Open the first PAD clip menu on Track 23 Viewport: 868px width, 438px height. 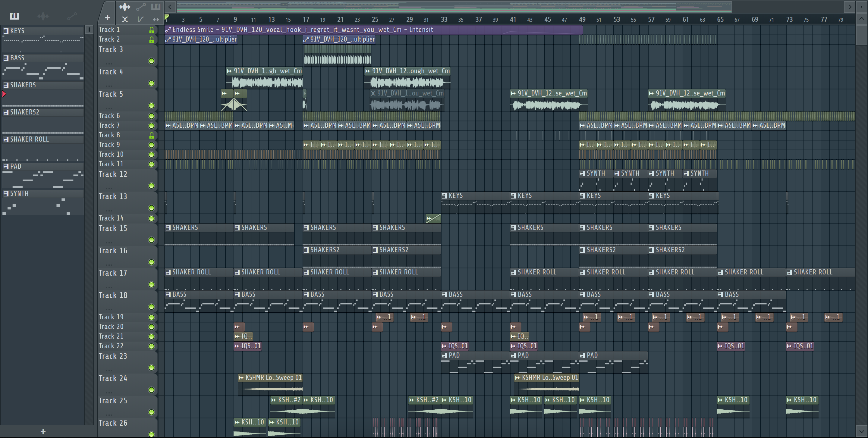(445, 355)
